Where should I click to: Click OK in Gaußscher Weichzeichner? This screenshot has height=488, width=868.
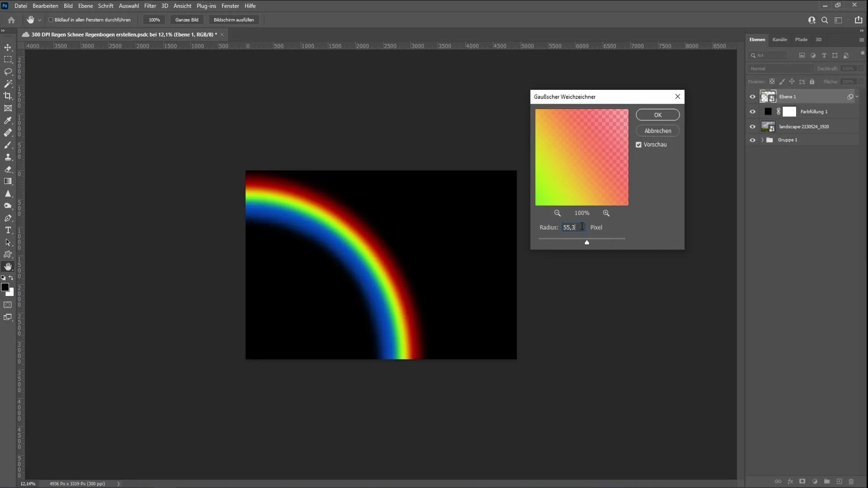tap(657, 115)
